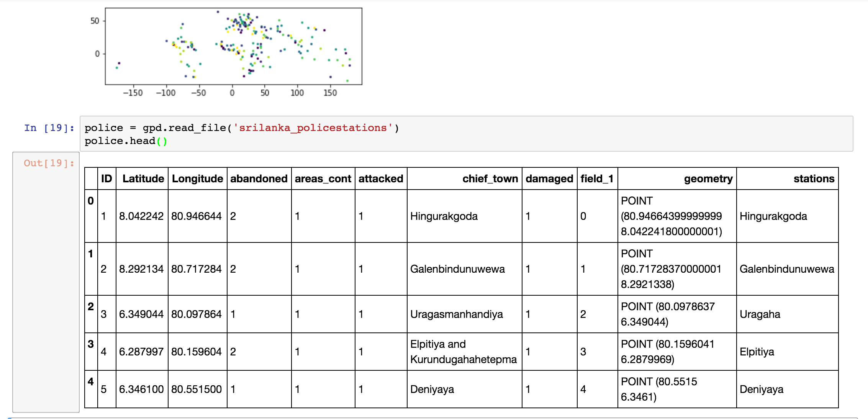Image resolution: width=868 pixels, height=419 pixels.
Task: Click the Hingurakgoda chief_town cell
Action: tap(444, 216)
